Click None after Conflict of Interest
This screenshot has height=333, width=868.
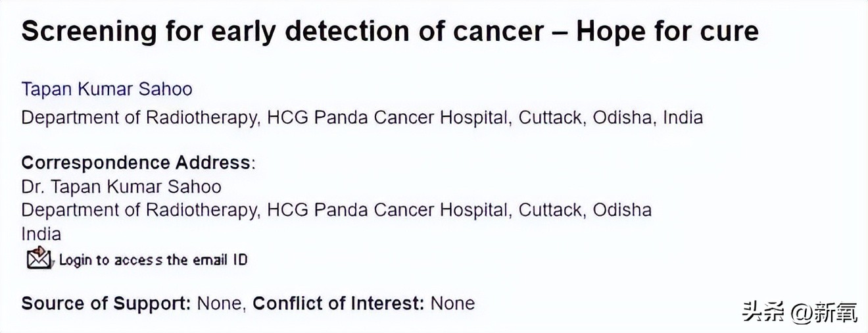coord(452,303)
